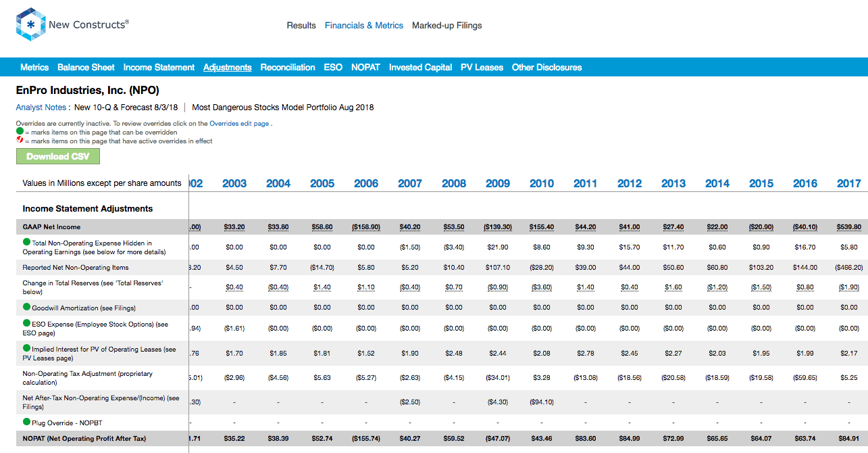This screenshot has width=868, height=453.
Task: Click Reported Net Non-Operating Items value ($466.20)
Action: click(x=849, y=268)
